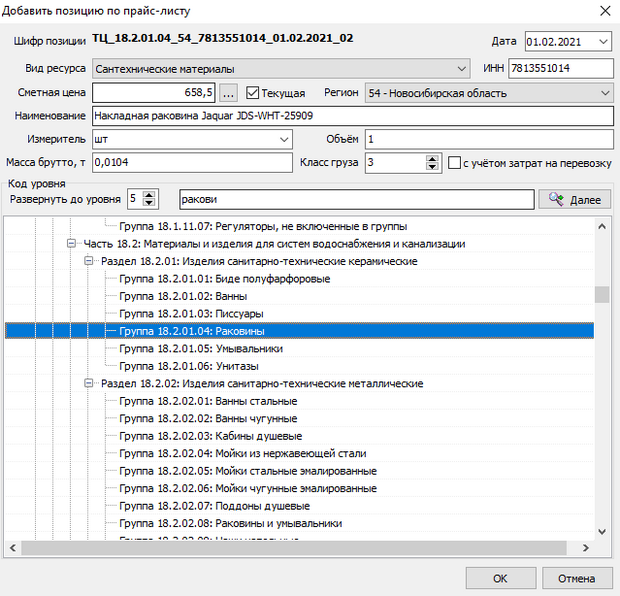Click the Наименование input field

[353, 116]
